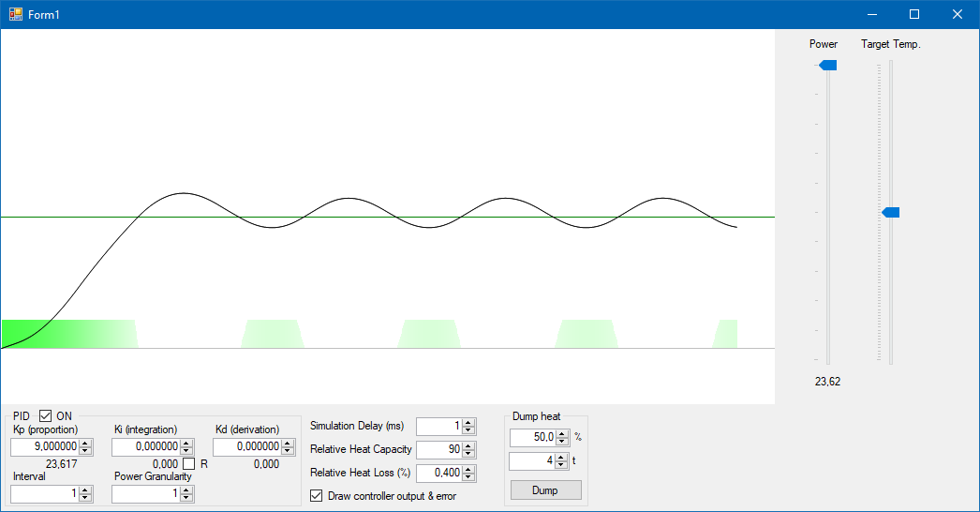Decrease Interval with the down arrow
980x512 pixels.
86,498
